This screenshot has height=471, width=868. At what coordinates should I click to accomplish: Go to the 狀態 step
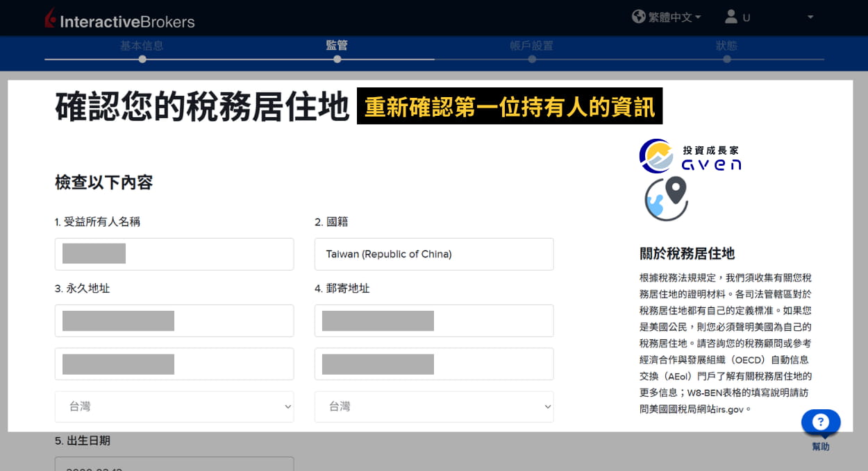point(726,46)
